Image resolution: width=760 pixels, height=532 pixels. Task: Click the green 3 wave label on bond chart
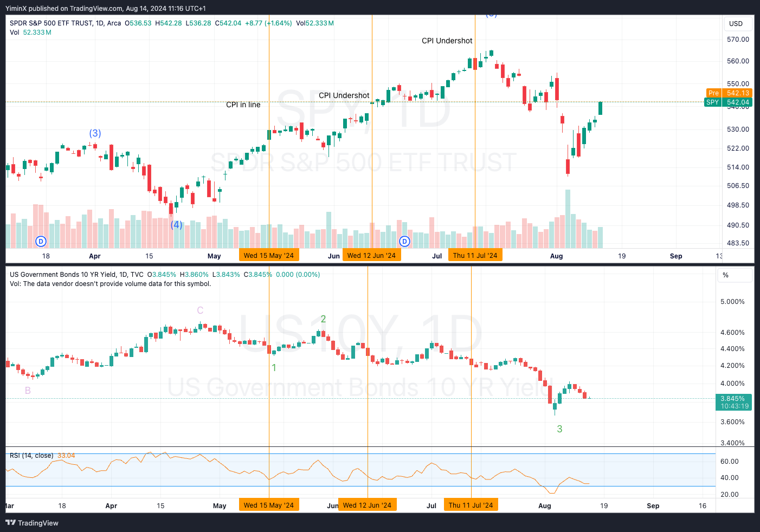click(559, 429)
